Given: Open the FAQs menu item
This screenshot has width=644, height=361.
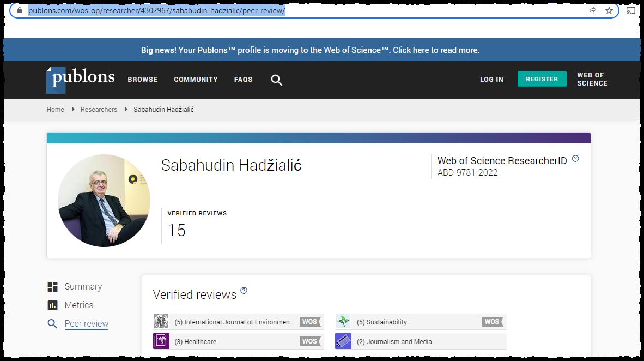Looking at the screenshot, I should 243,80.
